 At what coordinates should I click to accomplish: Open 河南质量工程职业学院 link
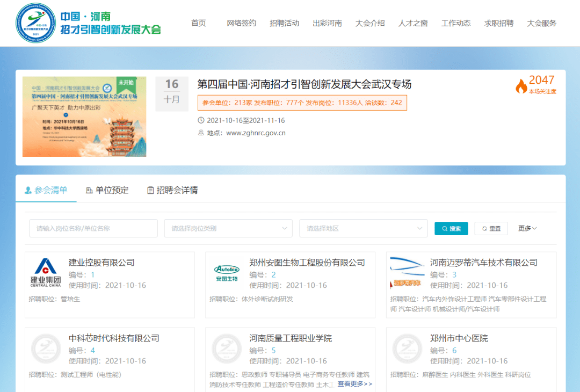click(291, 338)
